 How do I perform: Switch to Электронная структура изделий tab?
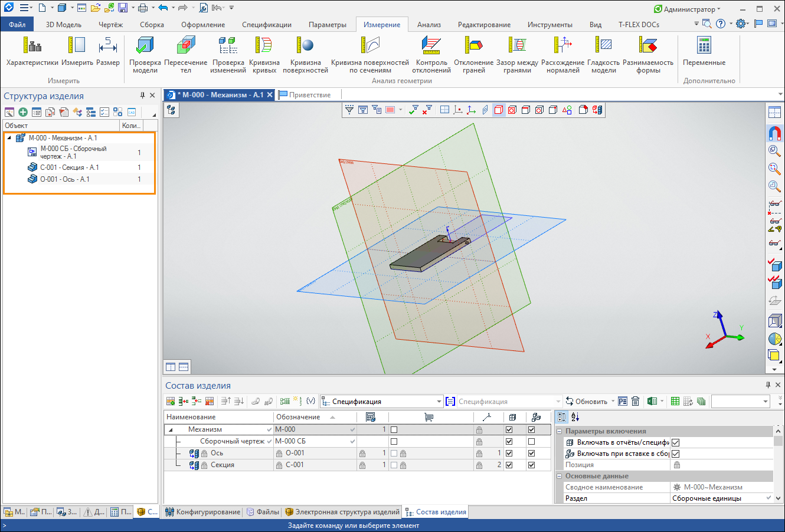tap(342, 512)
